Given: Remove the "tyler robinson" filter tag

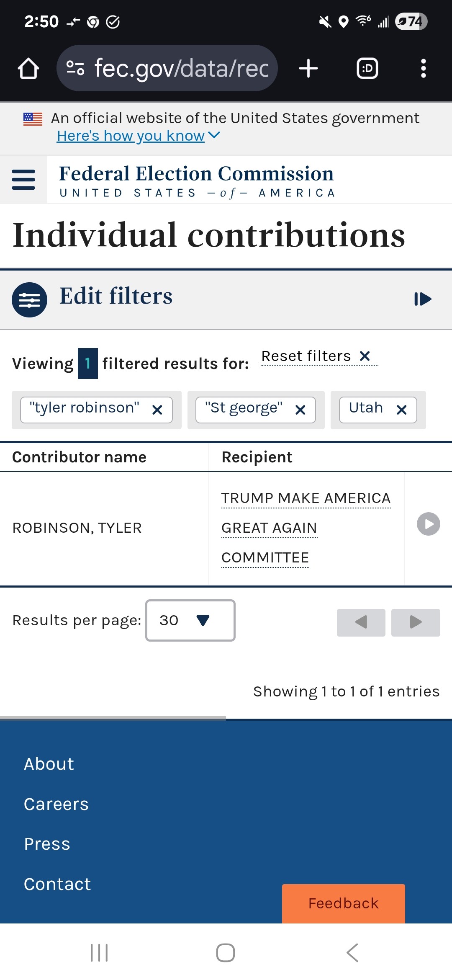Looking at the screenshot, I should [157, 410].
